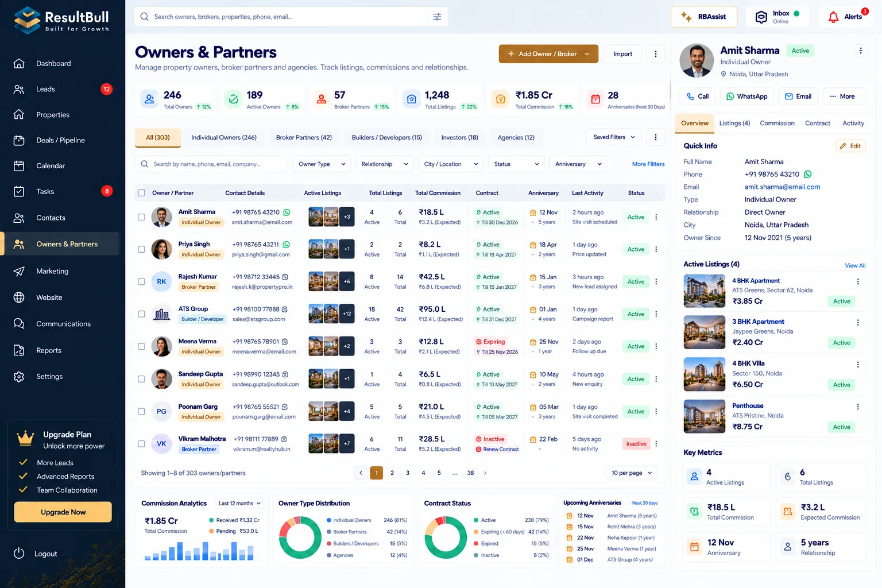Screen dimensions: 882x588
Task: Select the Rajesh Kumar row checkbox
Action: (141, 282)
